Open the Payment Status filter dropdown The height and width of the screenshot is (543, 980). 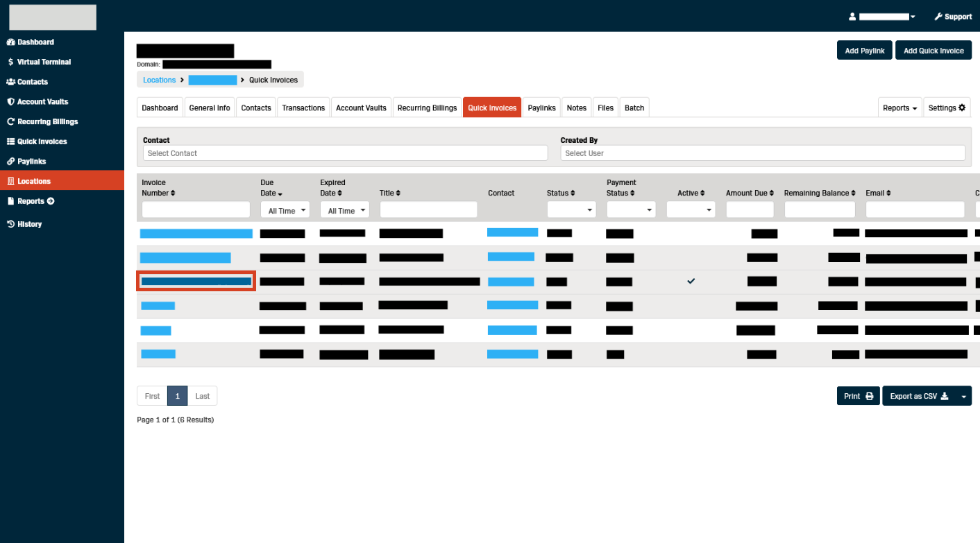(631, 209)
